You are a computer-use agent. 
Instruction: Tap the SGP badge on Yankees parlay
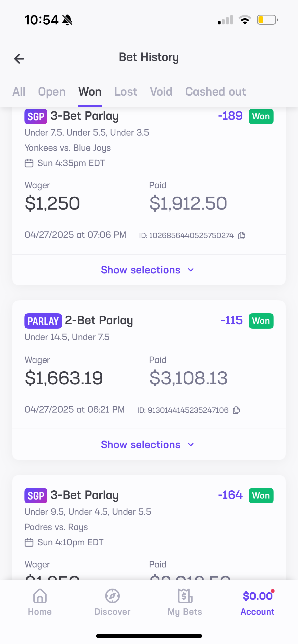point(36,116)
